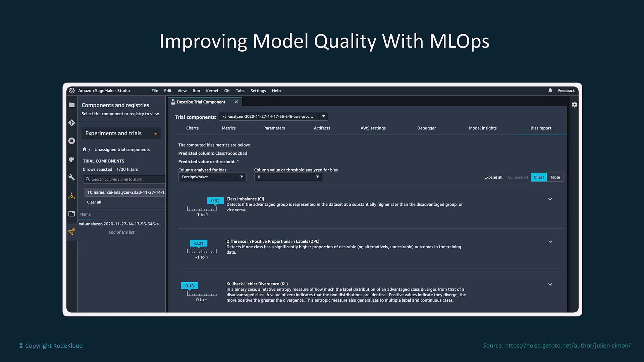Open running terminals and kernels icon

click(x=71, y=141)
